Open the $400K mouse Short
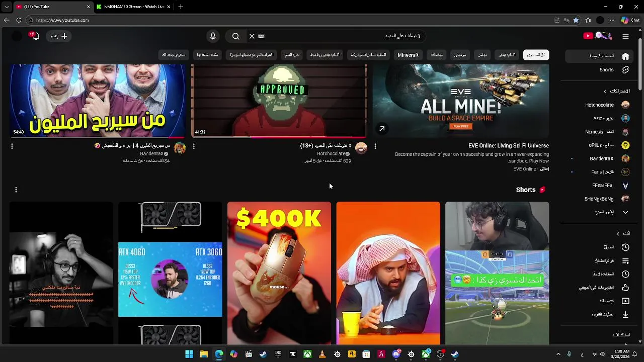Screen dimensions: 644x362 point(279,273)
